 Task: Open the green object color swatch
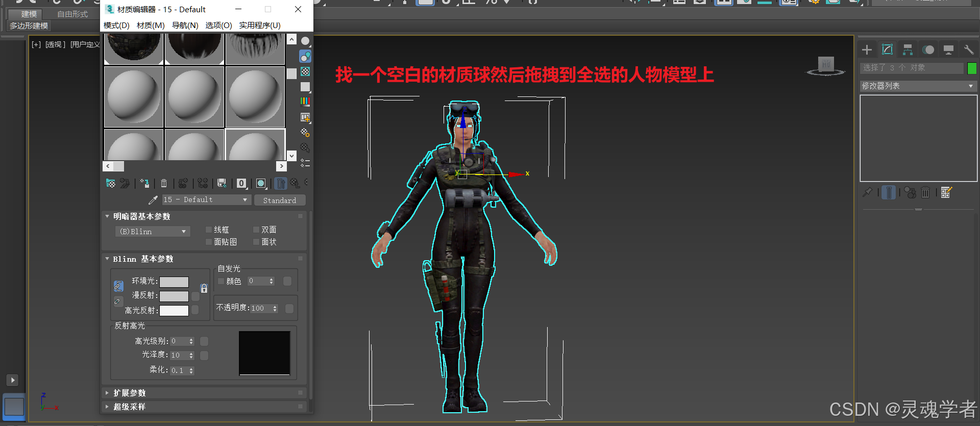tap(972, 68)
